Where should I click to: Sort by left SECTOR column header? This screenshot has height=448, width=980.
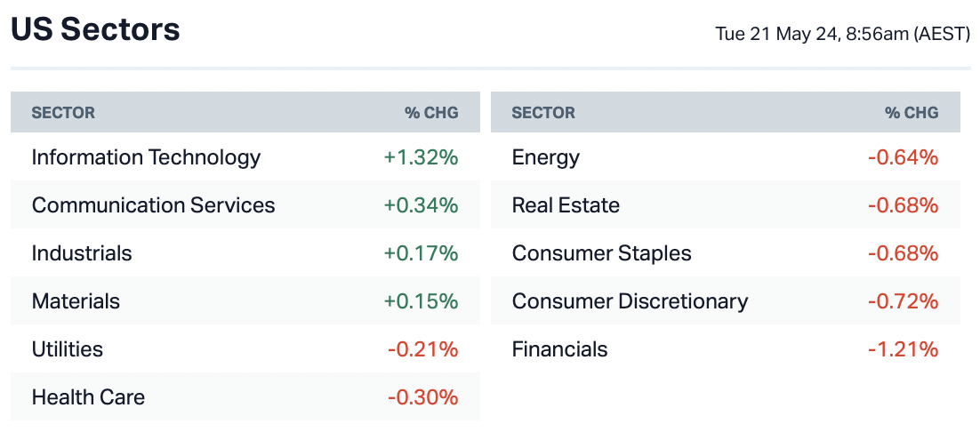point(63,113)
